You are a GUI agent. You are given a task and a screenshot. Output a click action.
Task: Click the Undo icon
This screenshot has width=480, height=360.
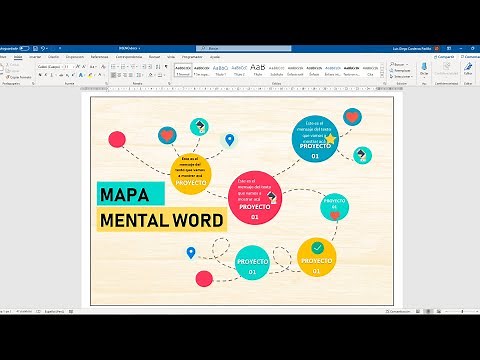coord(43,48)
